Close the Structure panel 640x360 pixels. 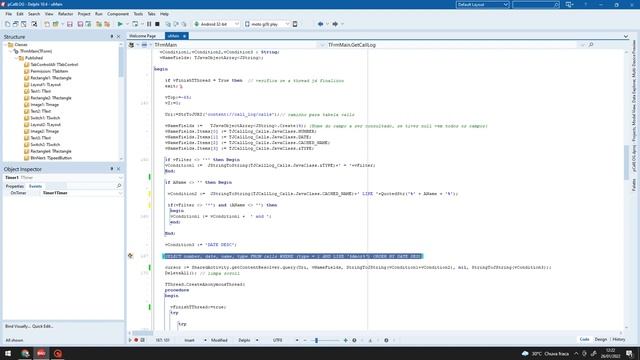point(119,37)
